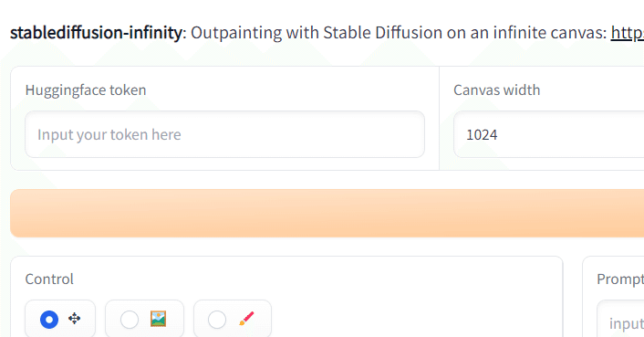Click the 1024 value text

pos(482,135)
